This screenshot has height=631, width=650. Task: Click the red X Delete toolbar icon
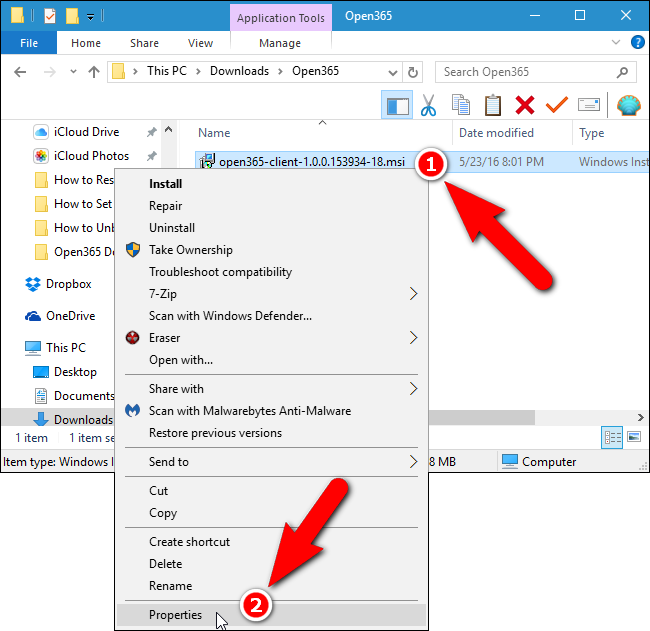525,105
